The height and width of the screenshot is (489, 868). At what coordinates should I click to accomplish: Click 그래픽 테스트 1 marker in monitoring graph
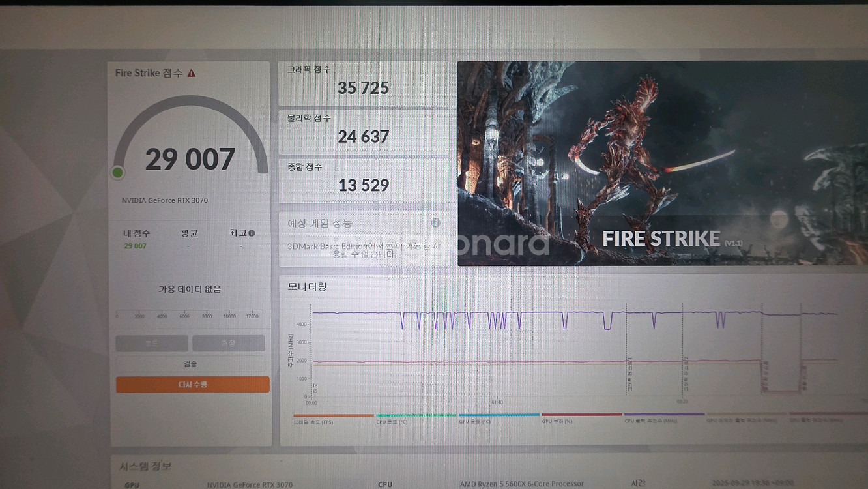coord(628,372)
